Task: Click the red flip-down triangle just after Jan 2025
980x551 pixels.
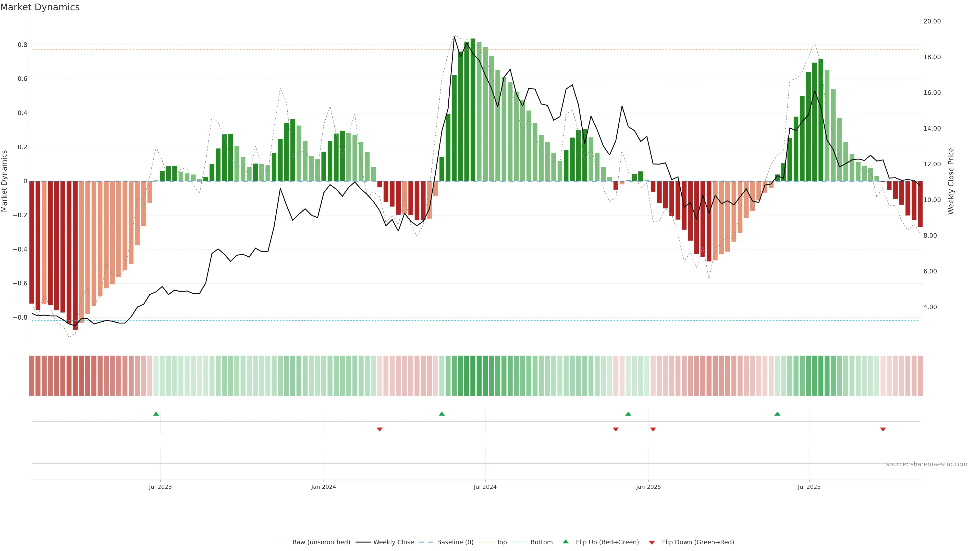Action: [653, 429]
